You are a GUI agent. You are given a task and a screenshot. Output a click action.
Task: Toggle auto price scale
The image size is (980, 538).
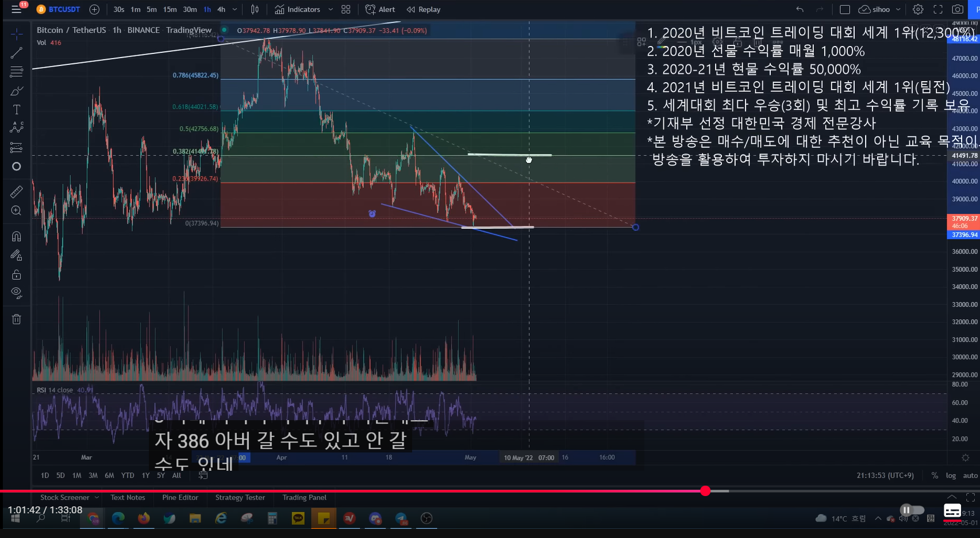[970, 475]
